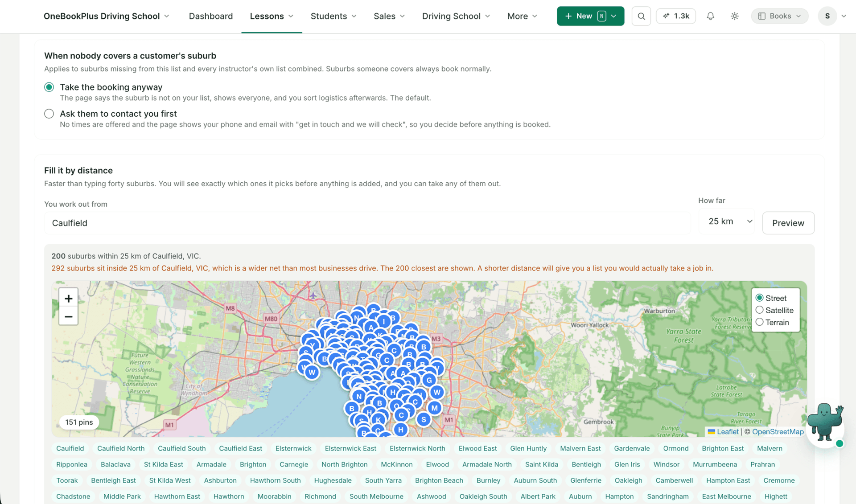
Task: Click the Sandringham chip
Action: [x=667, y=496]
